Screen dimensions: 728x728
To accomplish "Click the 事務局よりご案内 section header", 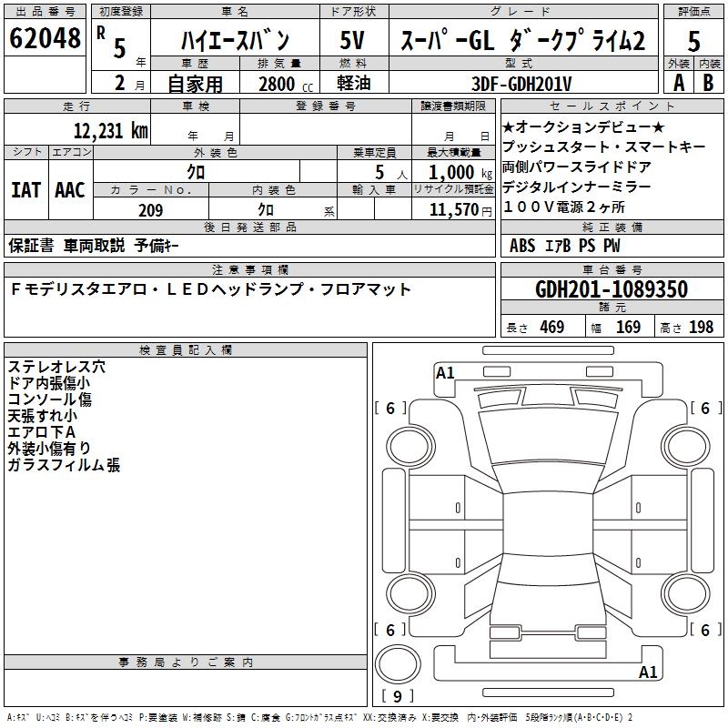I will (x=186, y=662).
